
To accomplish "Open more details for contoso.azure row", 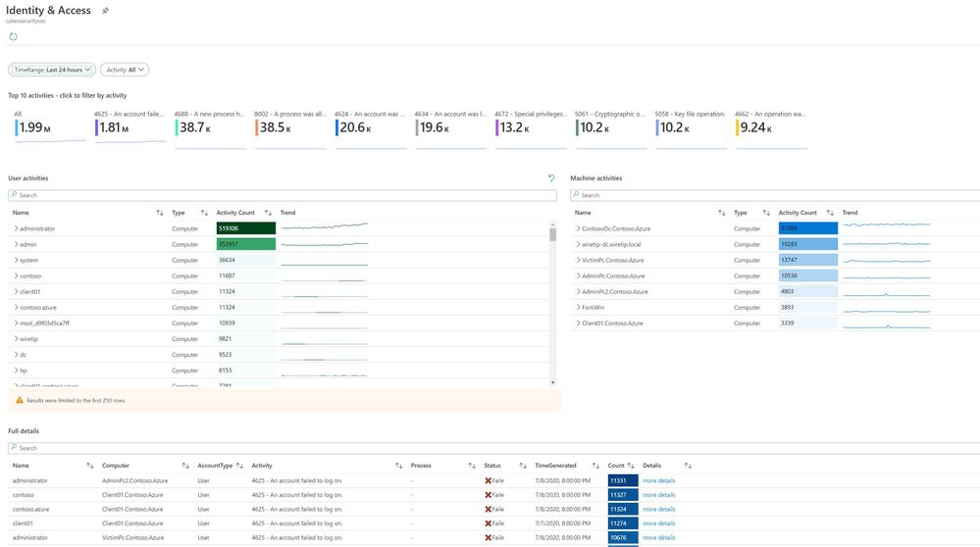I will pos(659,510).
